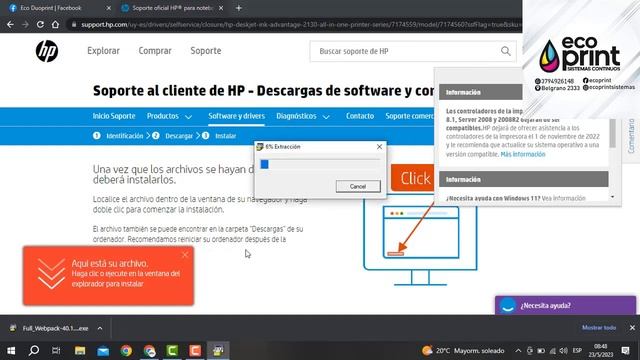Open the Contacto link

pos(360,116)
